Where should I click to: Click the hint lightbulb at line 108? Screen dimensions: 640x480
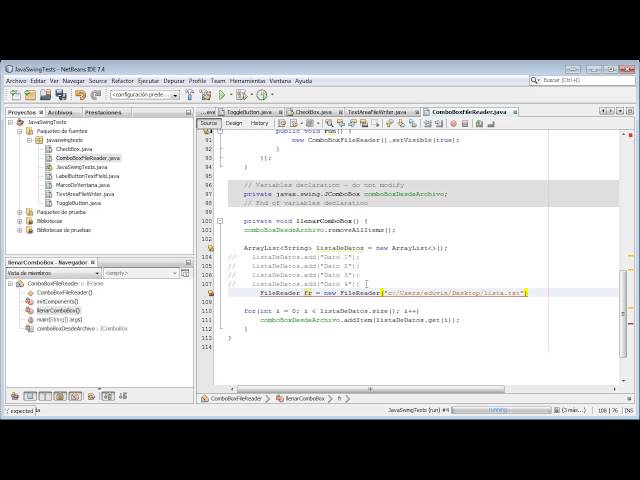tap(211, 293)
